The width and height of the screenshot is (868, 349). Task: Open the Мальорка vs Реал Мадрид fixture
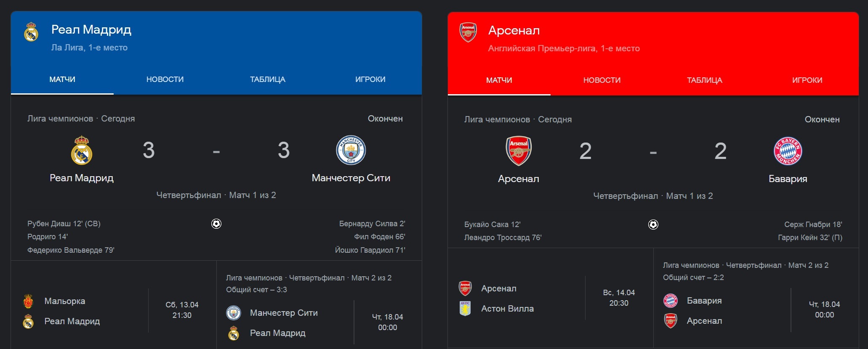[114, 311]
